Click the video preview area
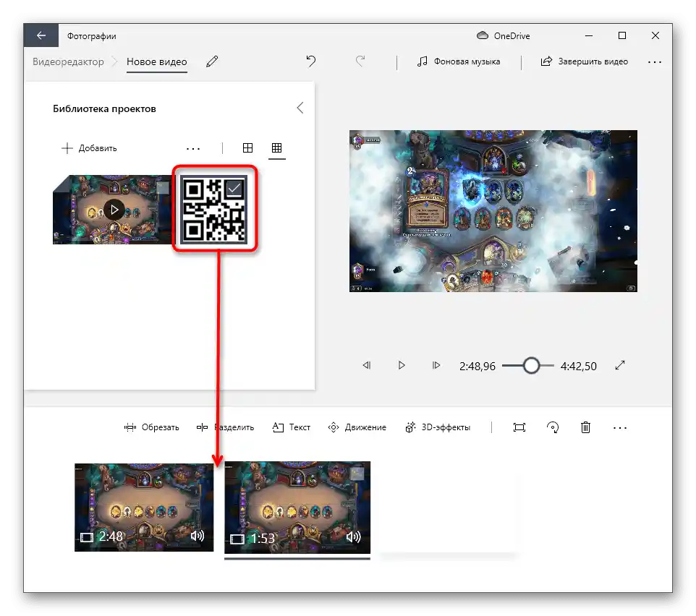 [x=493, y=211]
